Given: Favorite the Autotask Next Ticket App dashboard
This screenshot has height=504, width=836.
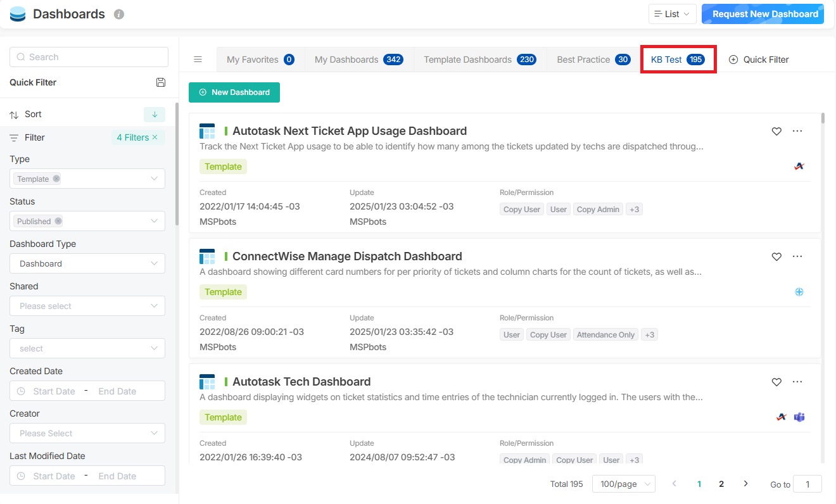Looking at the screenshot, I should point(776,131).
